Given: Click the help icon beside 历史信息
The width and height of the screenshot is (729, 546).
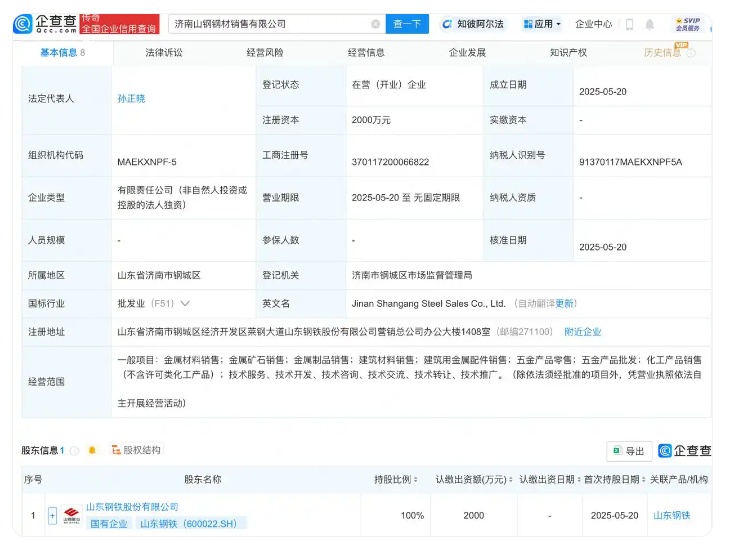Looking at the screenshot, I should point(691,53).
